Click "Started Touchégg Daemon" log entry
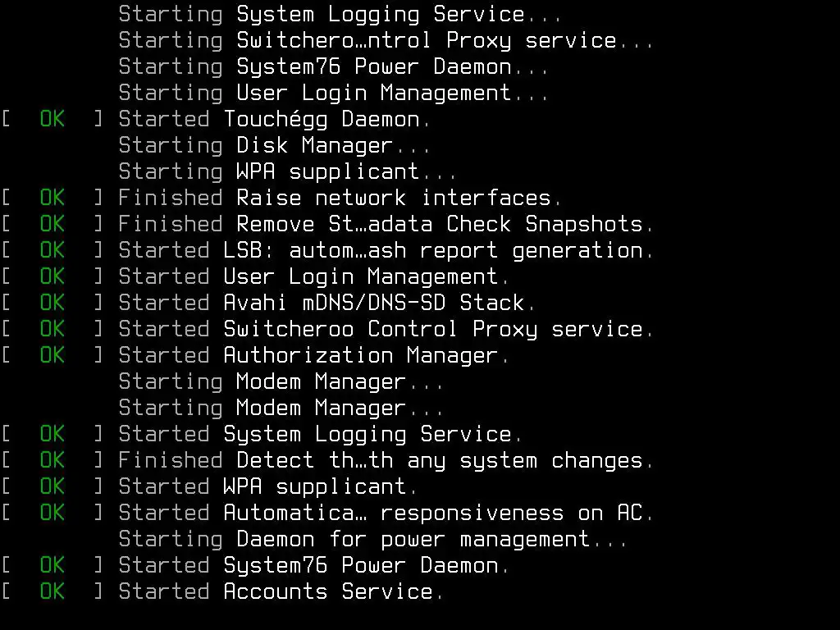Viewport: 840px width, 630px height. click(x=274, y=119)
